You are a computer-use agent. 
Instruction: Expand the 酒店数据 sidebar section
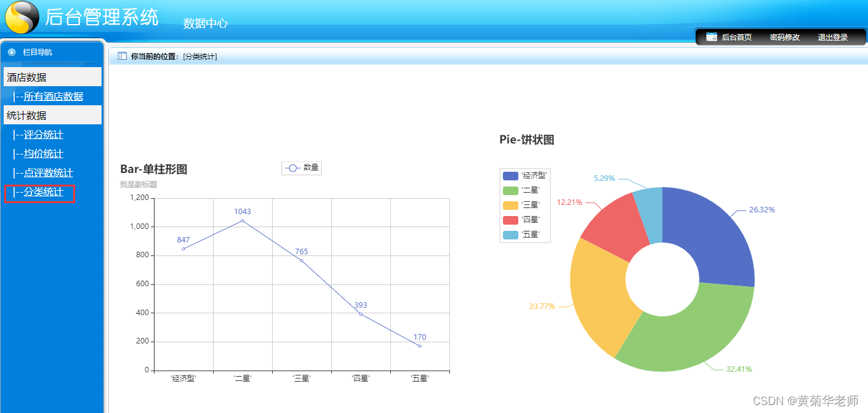pos(26,78)
